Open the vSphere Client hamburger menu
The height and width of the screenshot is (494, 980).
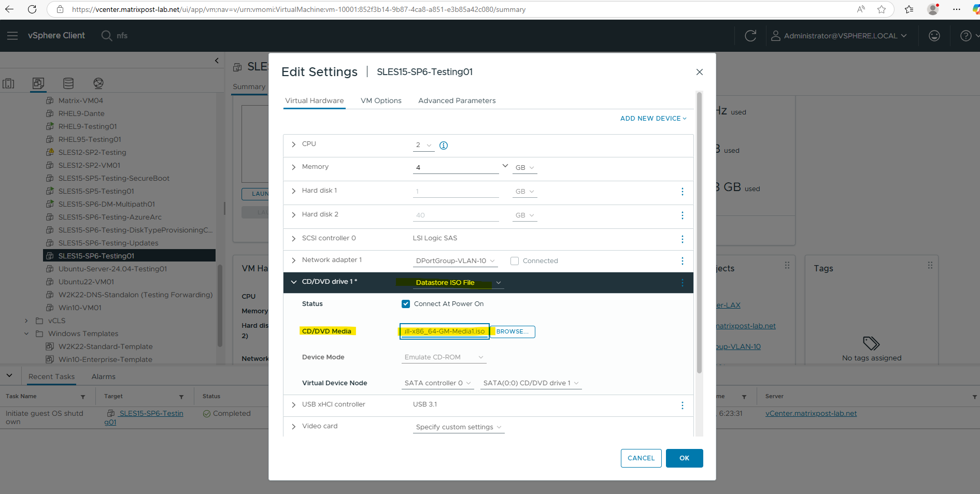coord(12,36)
